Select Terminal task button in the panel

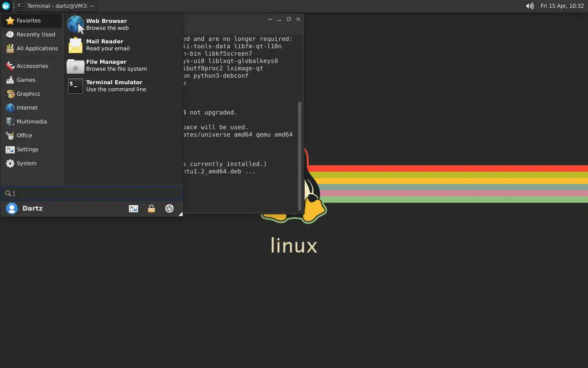tap(56, 6)
